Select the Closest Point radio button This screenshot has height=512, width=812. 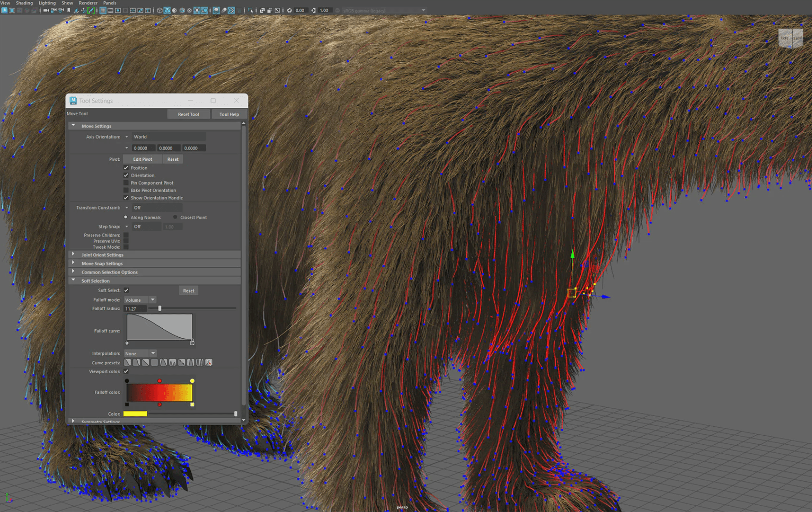[175, 217]
